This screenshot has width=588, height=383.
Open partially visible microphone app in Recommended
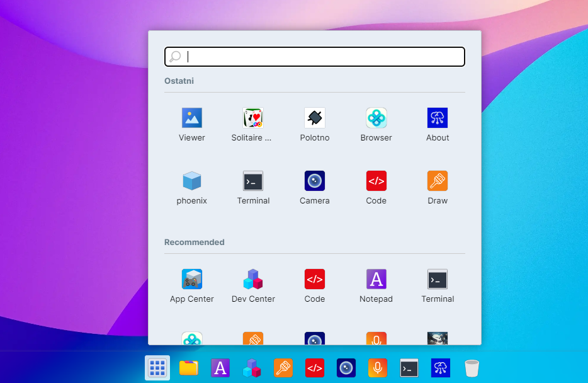(376, 338)
